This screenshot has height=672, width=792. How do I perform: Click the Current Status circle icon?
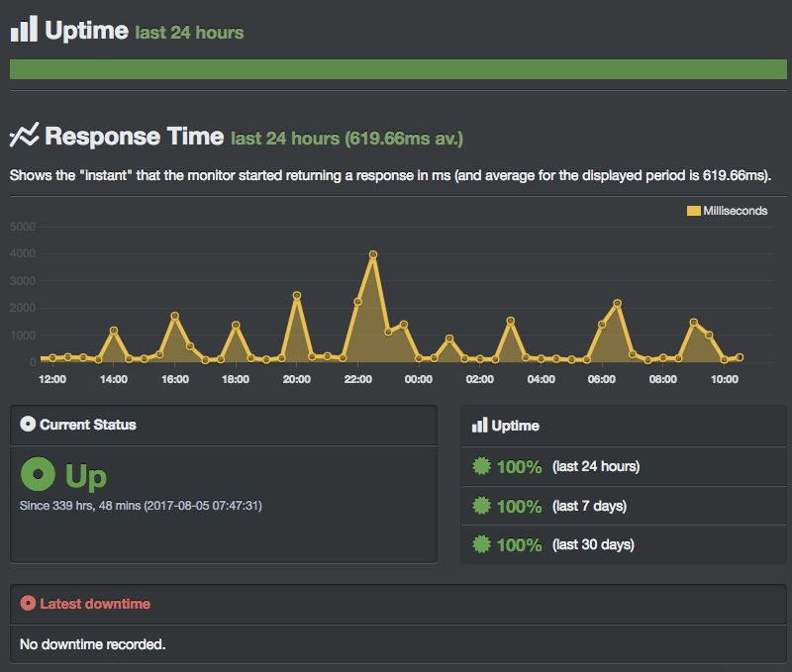point(28,425)
